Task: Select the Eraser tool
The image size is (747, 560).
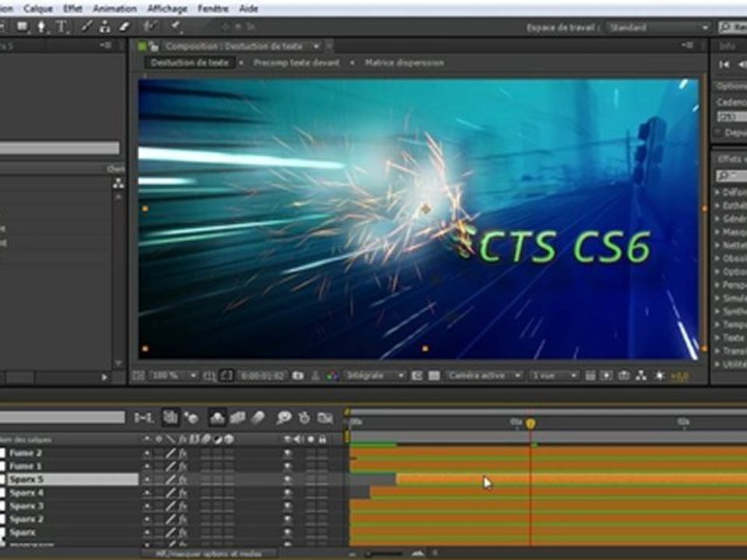Action: pos(124,26)
